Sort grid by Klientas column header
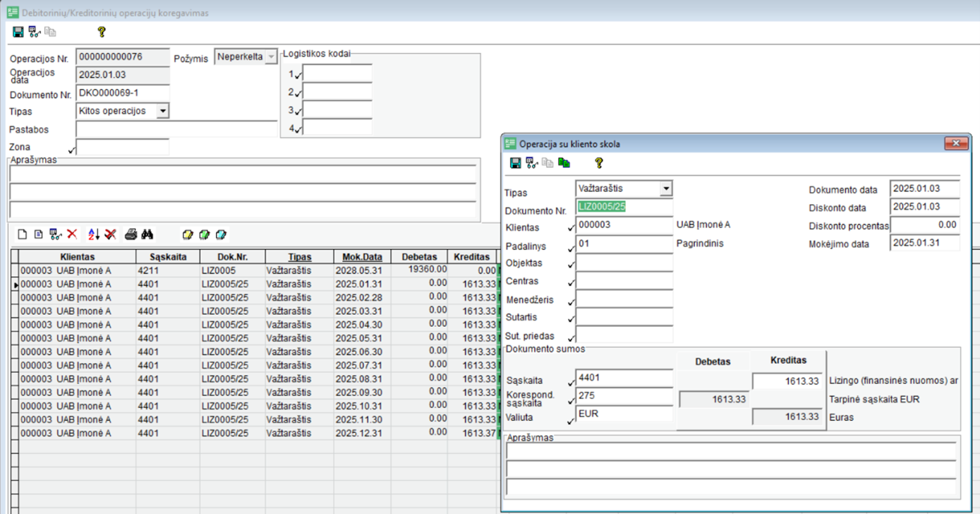Screen dimensions: 980x514 click(77, 257)
